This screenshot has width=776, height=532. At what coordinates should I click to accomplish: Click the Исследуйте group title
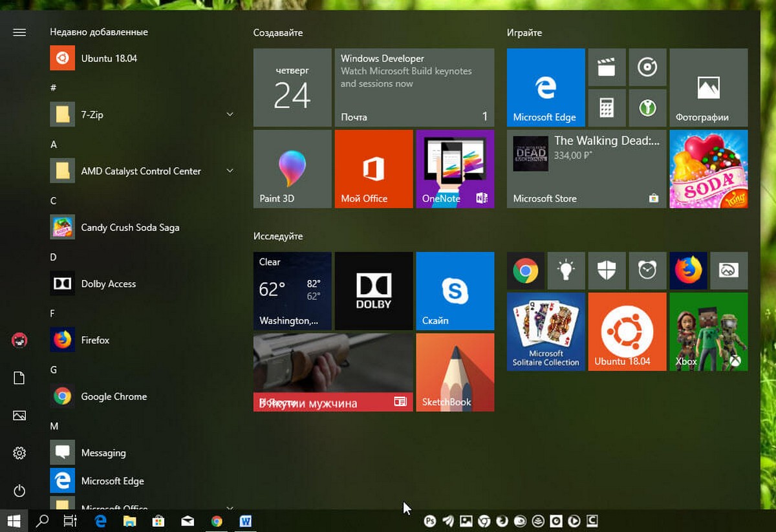(278, 236)
